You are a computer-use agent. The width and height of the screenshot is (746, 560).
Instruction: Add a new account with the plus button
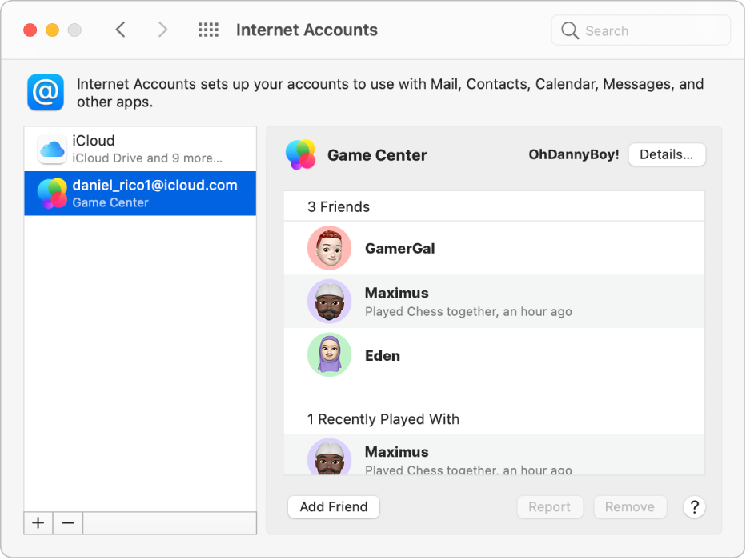pyautogui.click(x=38, y=522)
